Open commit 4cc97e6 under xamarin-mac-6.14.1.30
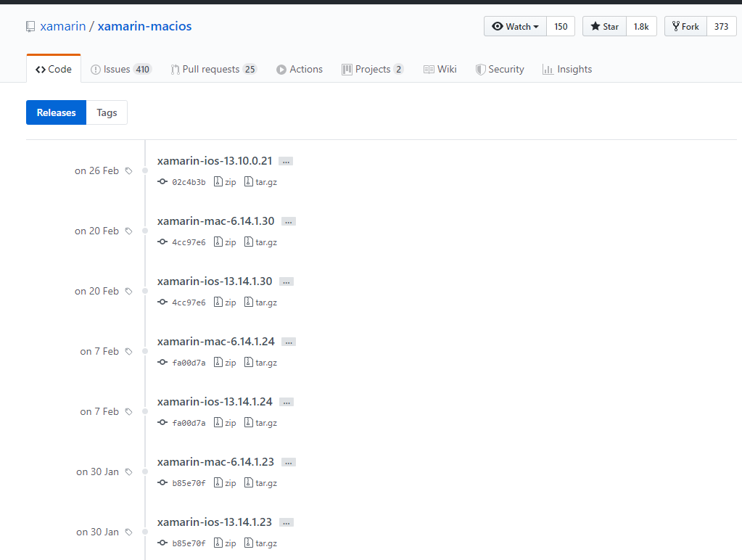742x560 pixels. pos(189,242)
